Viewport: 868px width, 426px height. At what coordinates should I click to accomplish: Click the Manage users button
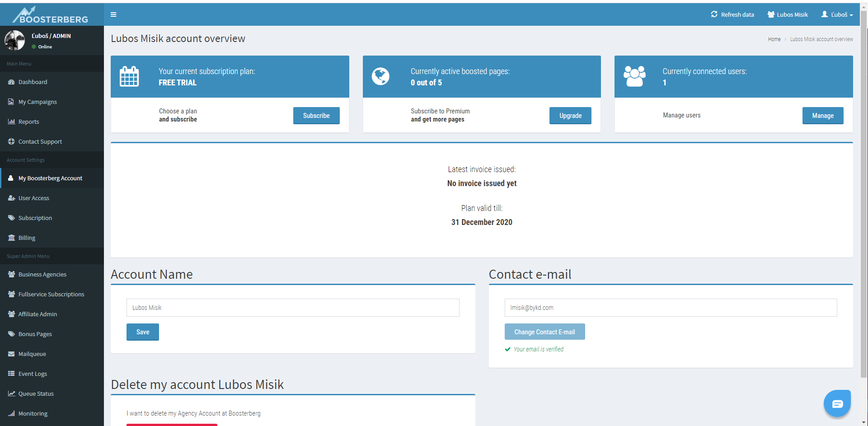coord(823,116)
